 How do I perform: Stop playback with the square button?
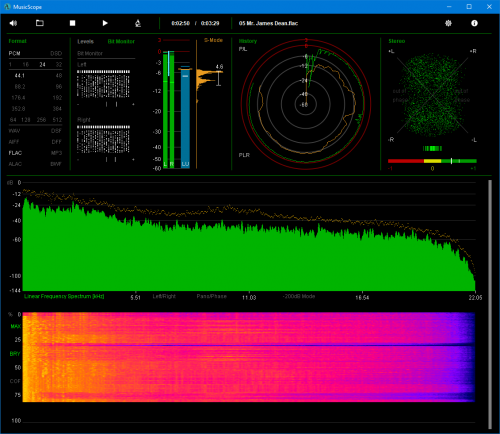point(72,23)
